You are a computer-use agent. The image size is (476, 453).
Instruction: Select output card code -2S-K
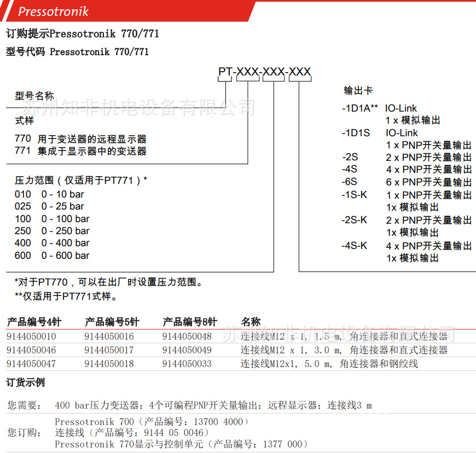pos(355,220)
